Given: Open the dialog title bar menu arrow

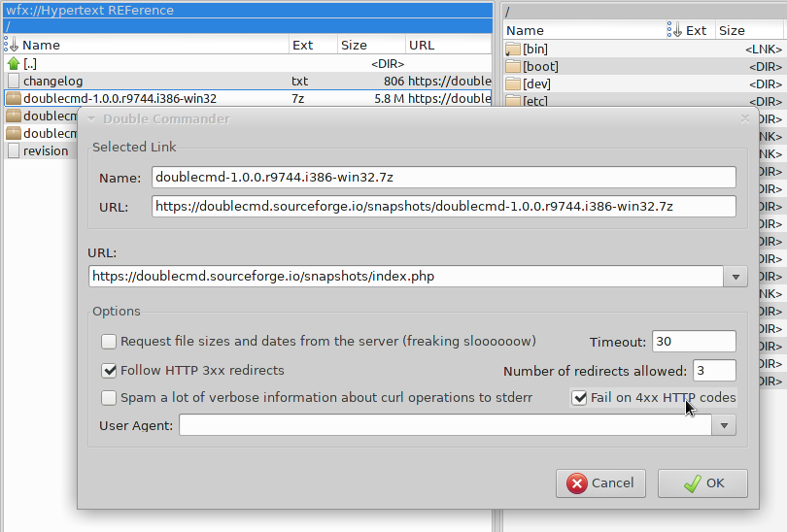Looking at the screenshot, I should 91,118.
